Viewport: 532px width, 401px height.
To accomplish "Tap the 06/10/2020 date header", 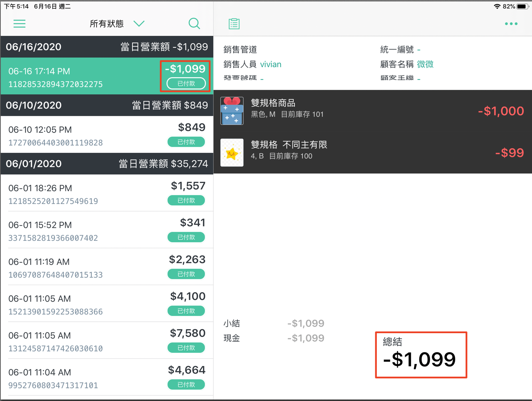I will pos(107,105).
